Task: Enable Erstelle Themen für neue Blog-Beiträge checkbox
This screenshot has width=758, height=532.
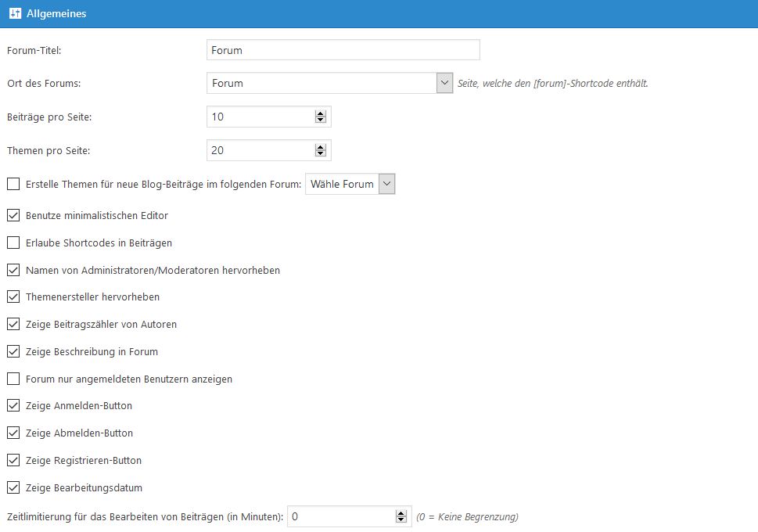Action: pos(13,185)
